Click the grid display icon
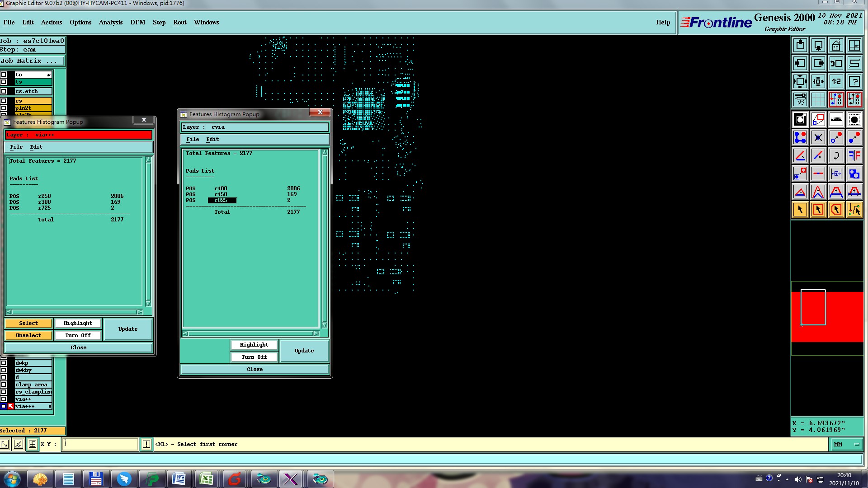The image size is (868, 488). click(x=818, y=99)
